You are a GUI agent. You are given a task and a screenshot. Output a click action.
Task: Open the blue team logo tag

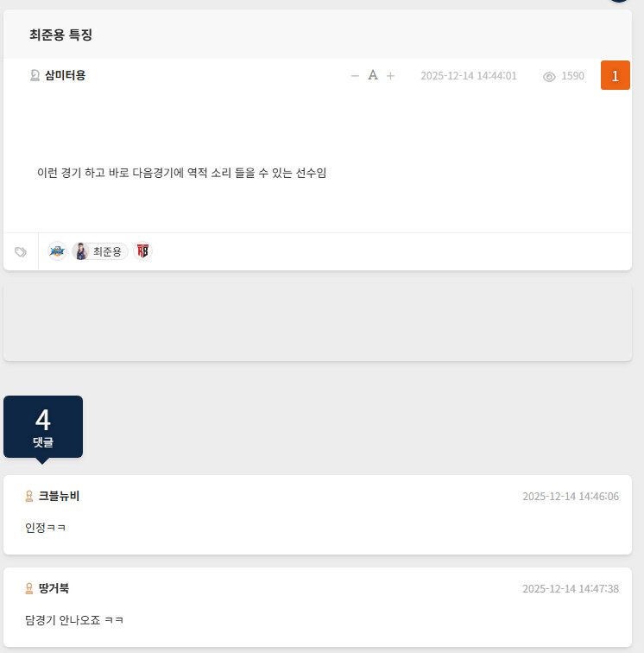57,251
